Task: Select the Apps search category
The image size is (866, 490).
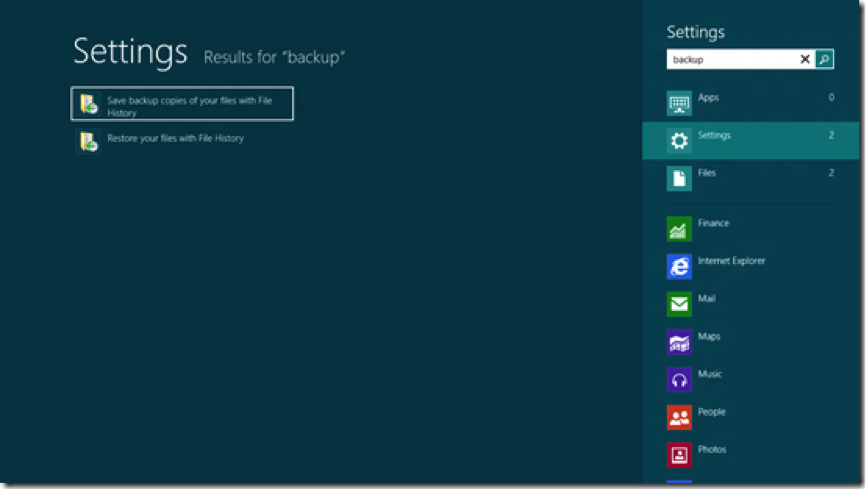Action: tap(751, 103)
